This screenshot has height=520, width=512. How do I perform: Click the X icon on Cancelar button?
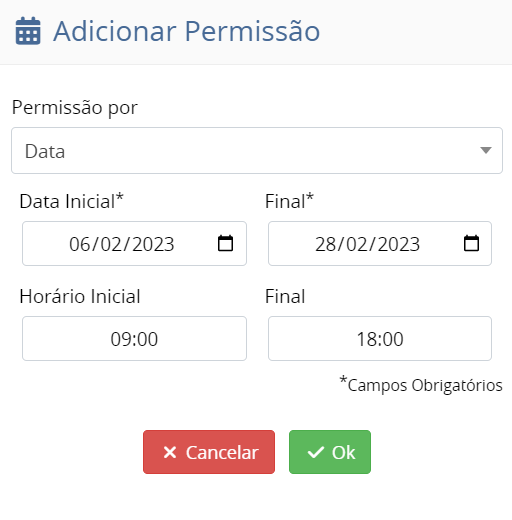click(170, 452)
